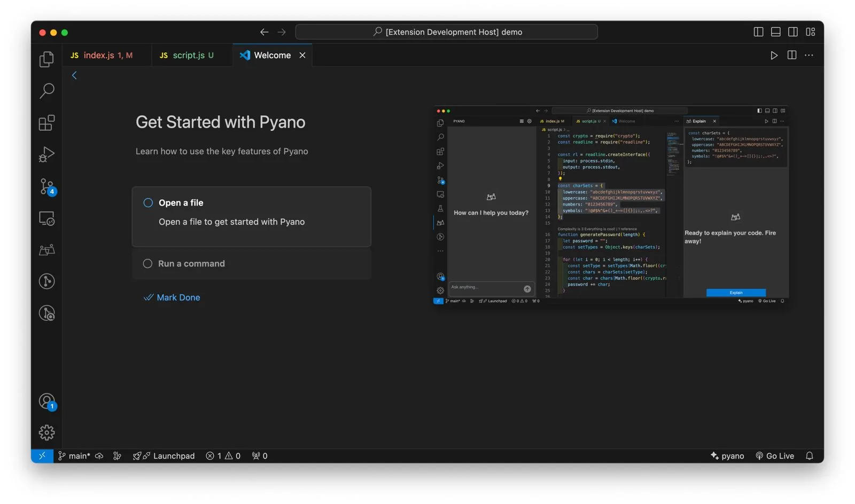Select the Open a file step radio
The height and width of the screenshot is (504, 855).
(148, 203)
